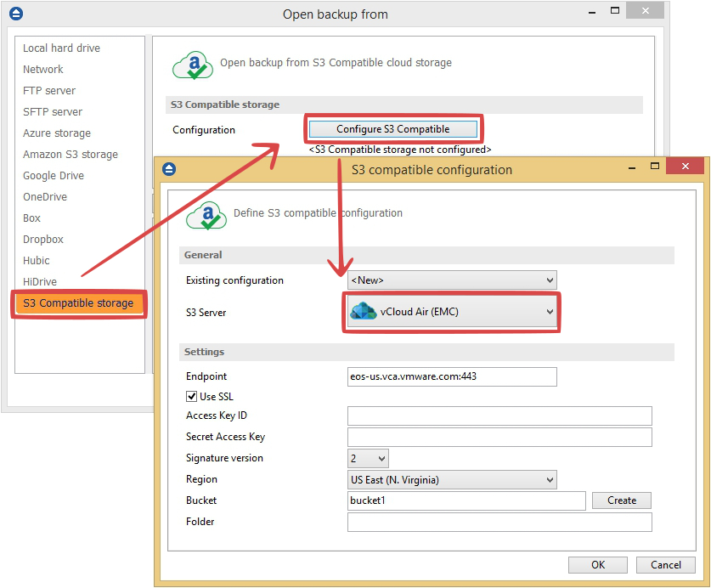
Task: Select FTP server source
Action: [x=49, y=91]
